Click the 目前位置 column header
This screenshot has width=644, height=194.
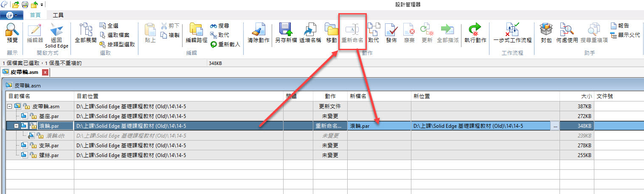(179, 96)
